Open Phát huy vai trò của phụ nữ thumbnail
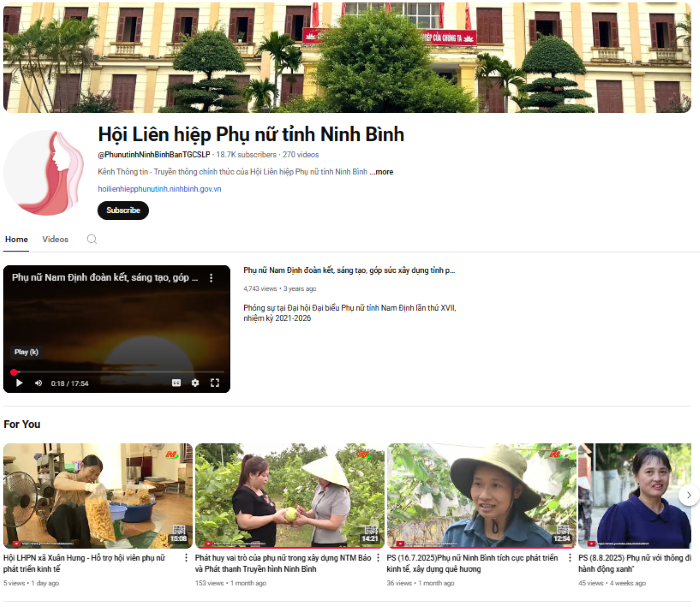Viewport: 700px width, 607px height. pyautogui.click(x=289, y=495)
